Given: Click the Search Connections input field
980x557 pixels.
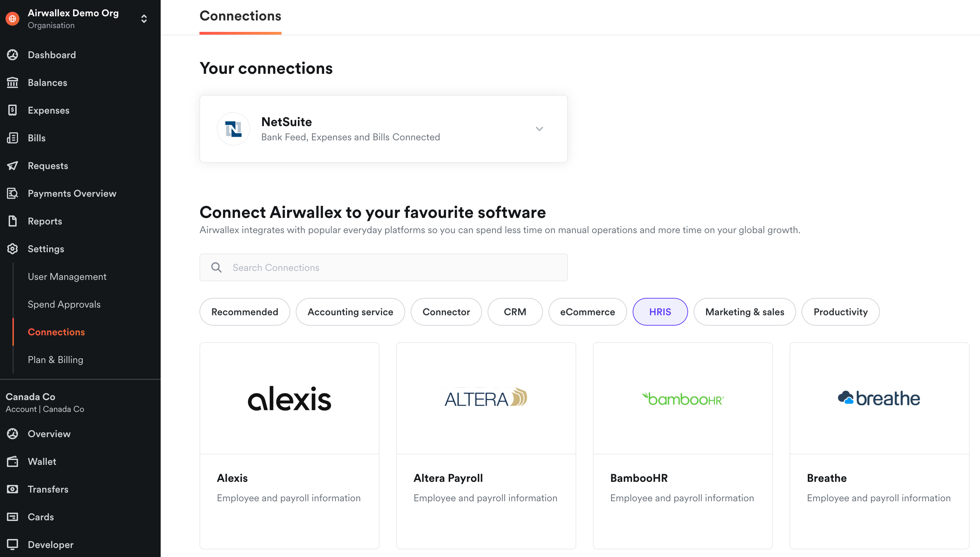Looking at the screenshot, I should click(x=383, y=267).
